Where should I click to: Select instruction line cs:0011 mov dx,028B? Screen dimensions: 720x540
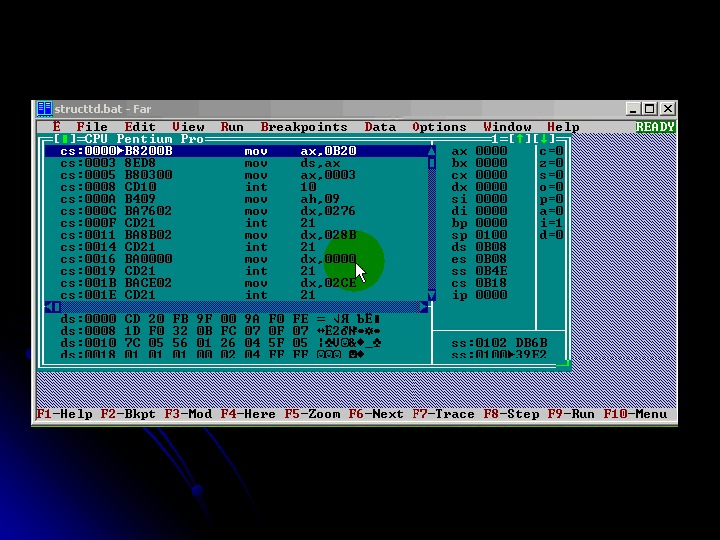pyautogui.click(x=236, y=235)
